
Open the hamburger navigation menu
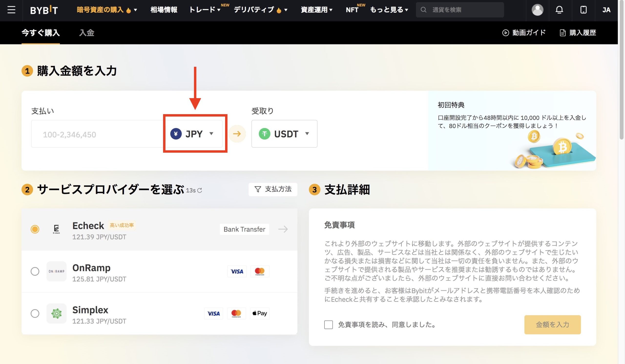pyautogui.click(x=11, y=10)
